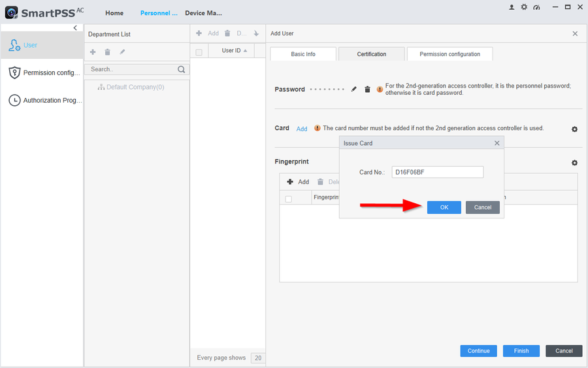Check the fingerprint table header checkbox

[289, 199]
